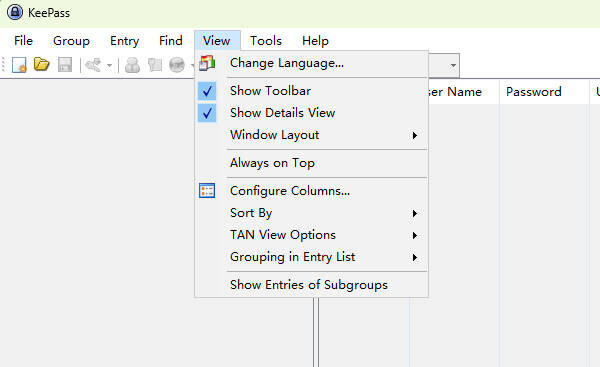Click the Configure Columns grid icon
The image size is (600, 367).
click(x=207, y=191)
